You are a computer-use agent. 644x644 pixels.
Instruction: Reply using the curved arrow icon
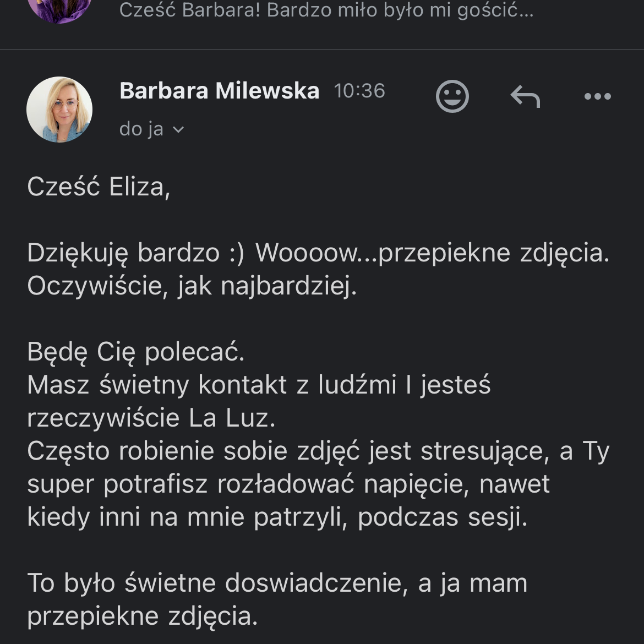525,96
